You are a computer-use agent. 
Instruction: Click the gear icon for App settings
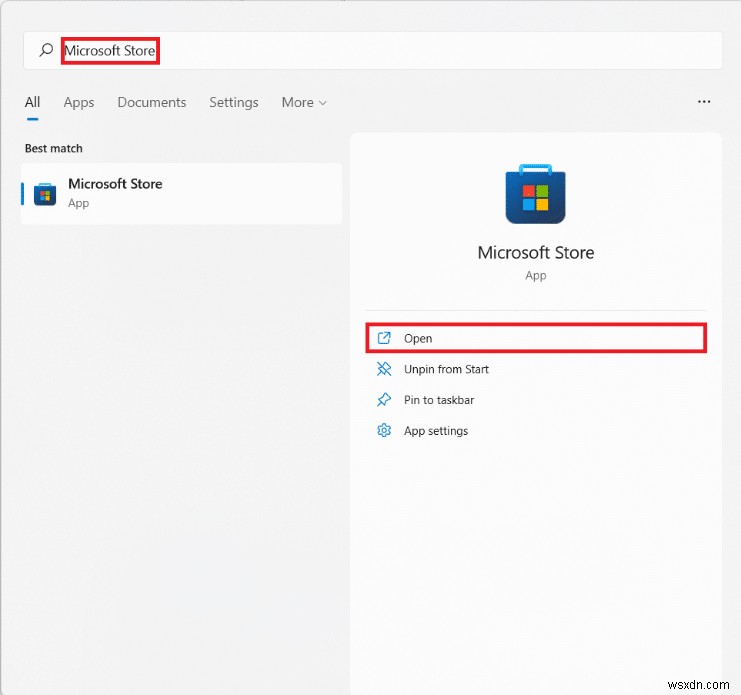click(x=384, y=430)
